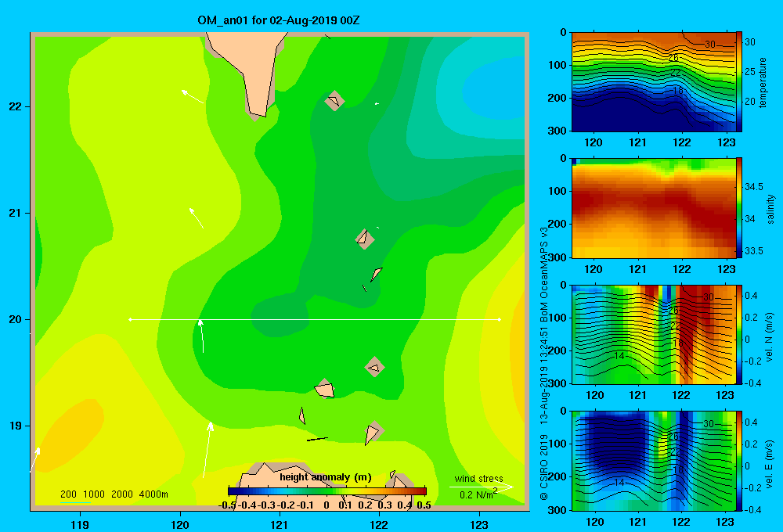Select the vertical 'salinity' axis label
The width and height of the screenshot is (783, 532).
[x=770, y=209]
